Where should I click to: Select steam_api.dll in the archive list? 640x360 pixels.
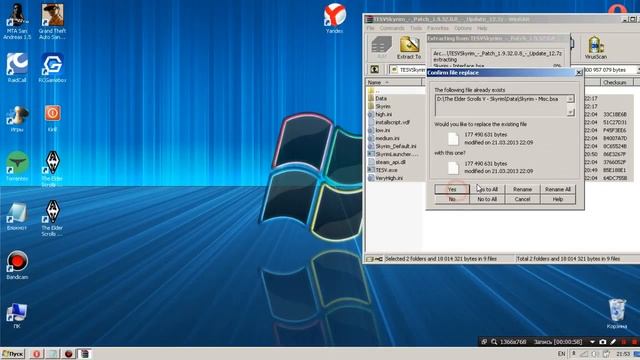391,162
